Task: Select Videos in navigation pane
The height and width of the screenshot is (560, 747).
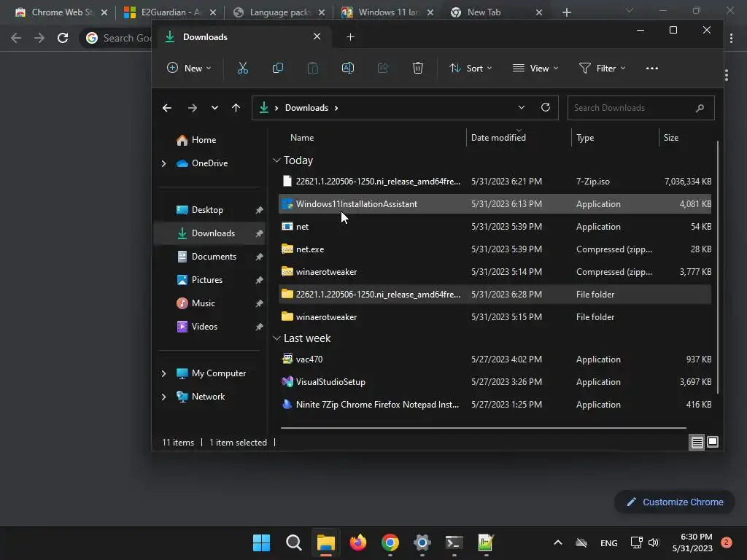Action: click(x=204, y=327)
